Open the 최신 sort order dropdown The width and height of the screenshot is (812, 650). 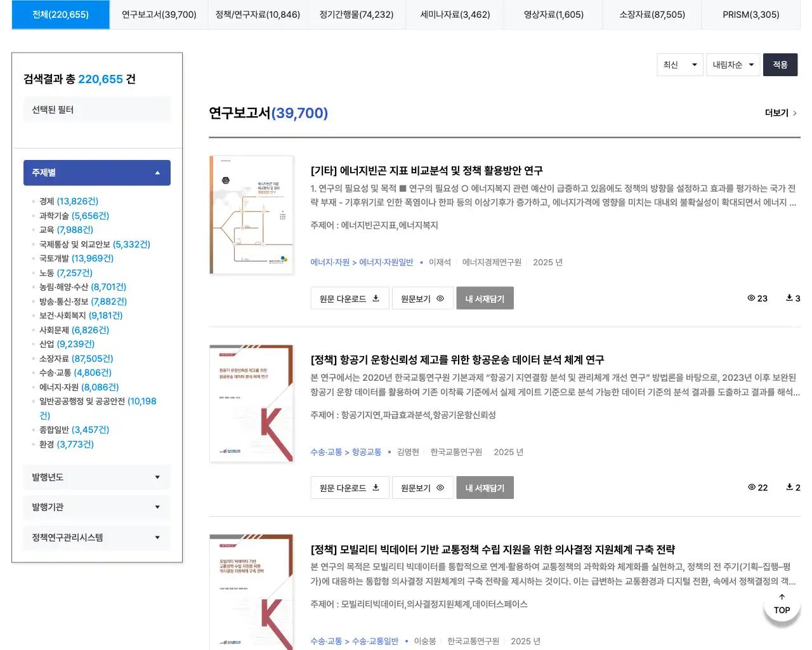click(680, 64)
